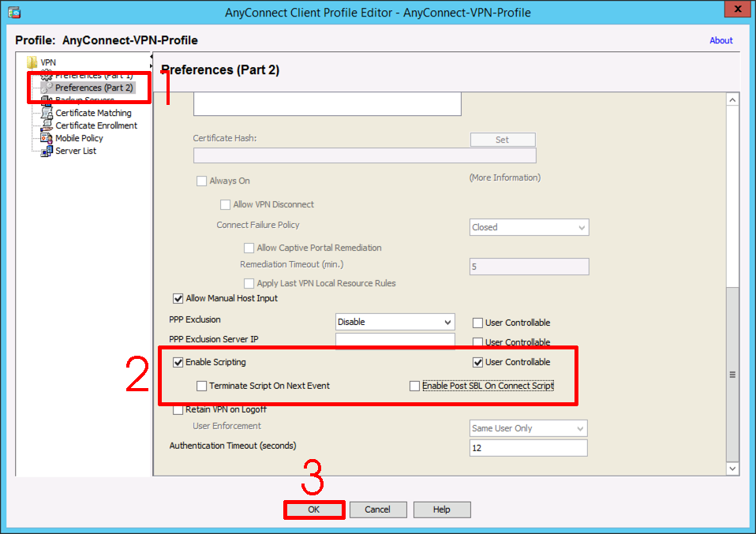Open the Mobile Policy icon
Screen dimensions: 756x534
click(x=47, y=138)
